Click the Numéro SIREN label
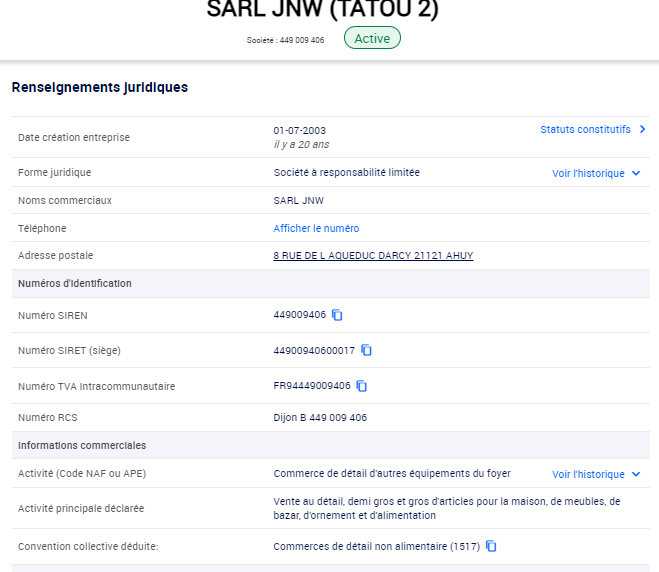Viewport: 659px width, 572px height. tap(53, 316)
